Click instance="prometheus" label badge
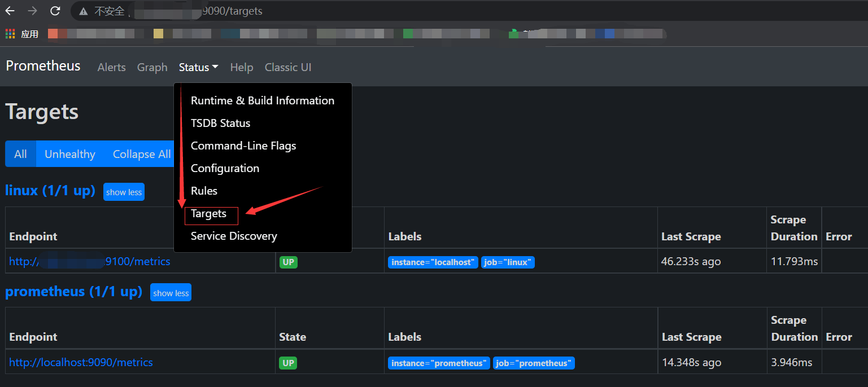The height and width of the screenshot is (387, 868). 439,363
